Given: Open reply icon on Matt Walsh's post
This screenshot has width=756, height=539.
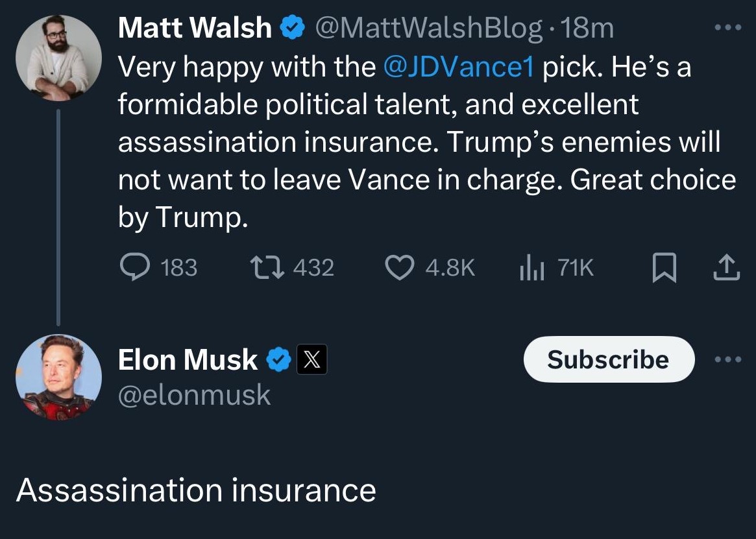Looking at the screenshot, I should pos(135,267).
